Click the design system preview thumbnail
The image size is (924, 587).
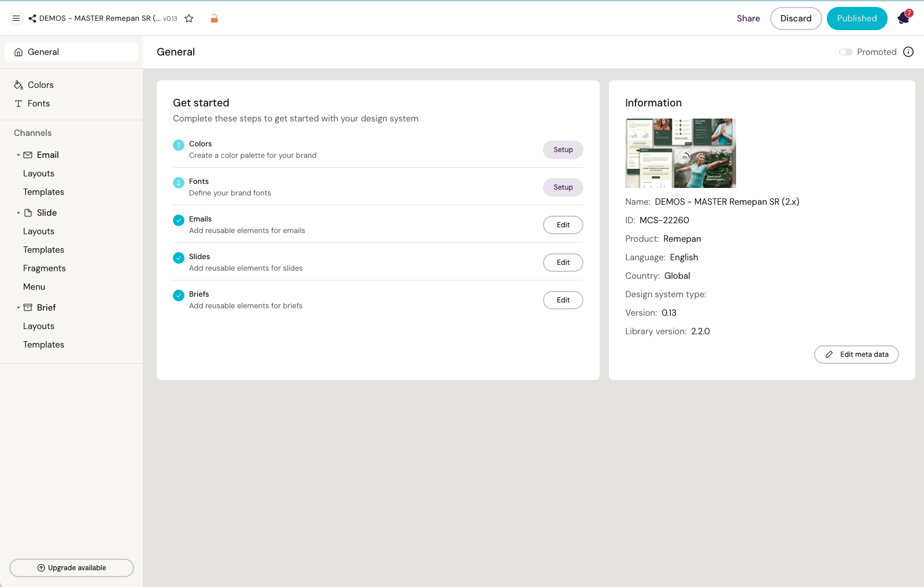point(680,153)
